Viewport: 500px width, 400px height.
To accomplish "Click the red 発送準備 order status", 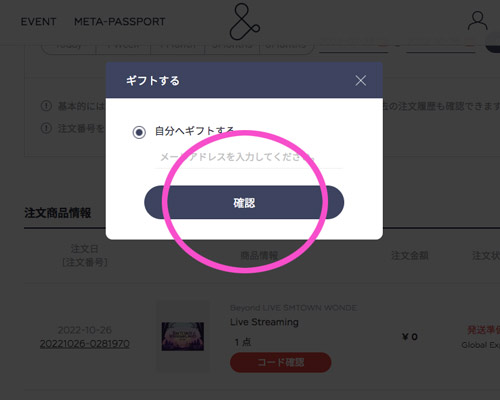I will (x=484, y=330).
